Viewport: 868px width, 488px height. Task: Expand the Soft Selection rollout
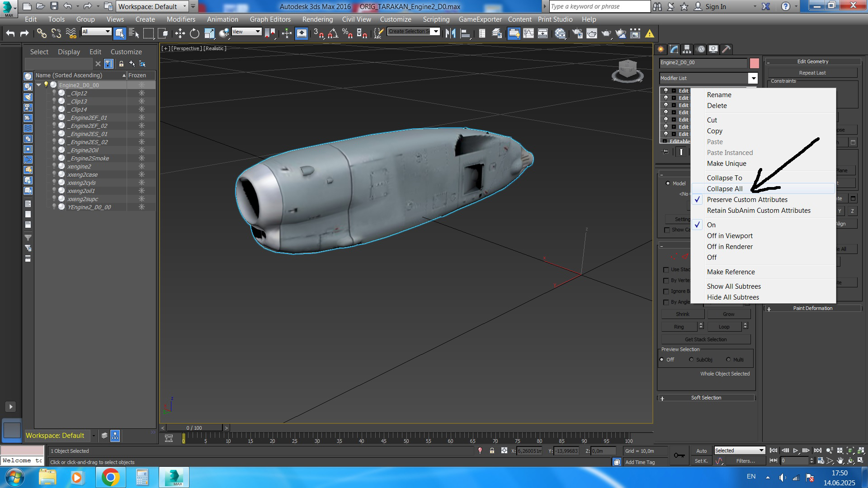point(706,398)
